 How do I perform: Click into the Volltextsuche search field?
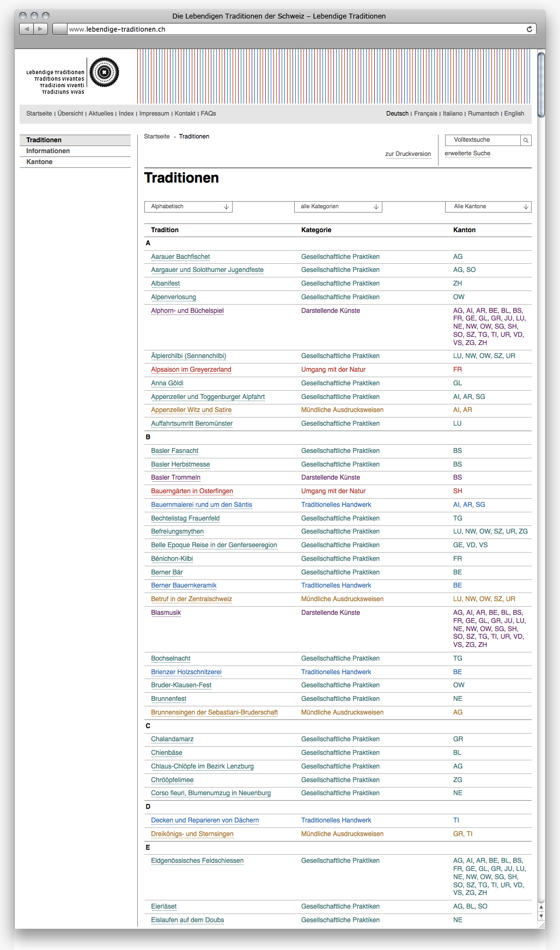[x=483, y=140]
